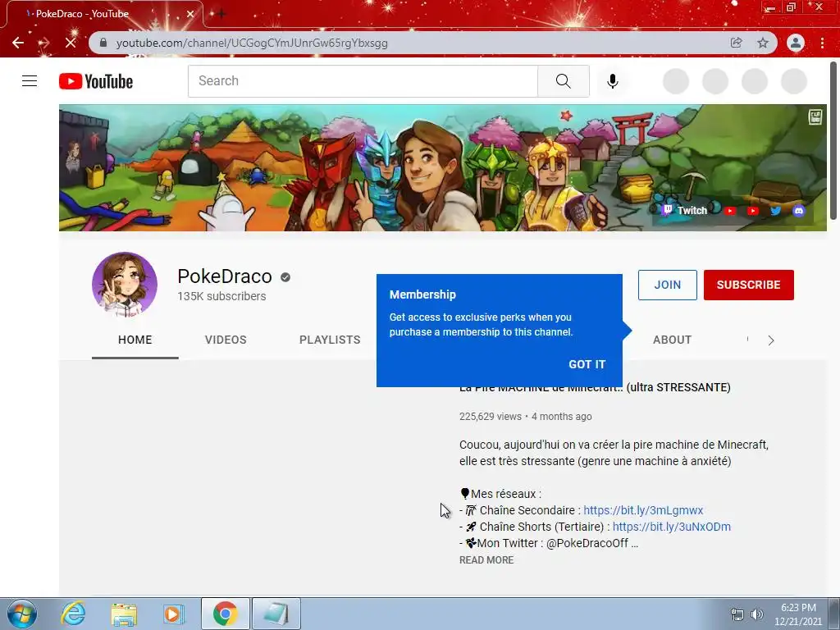Open Chrome three-dot menu
Screen dimensions: 840x630
tap(822, 43)
